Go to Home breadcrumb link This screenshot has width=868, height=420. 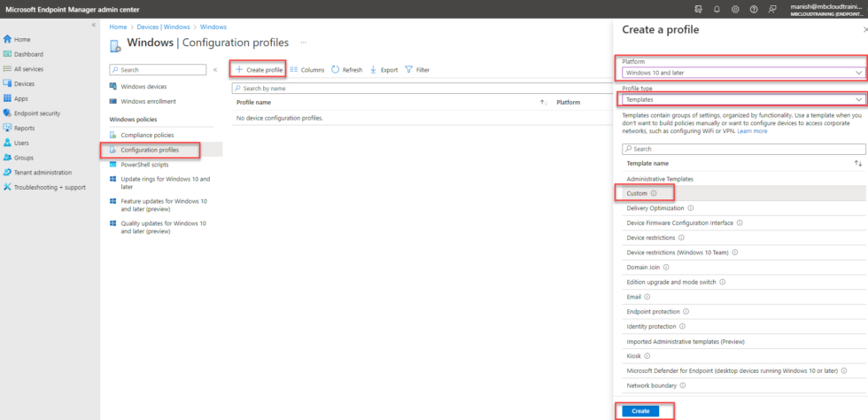click(x=117, y=27)
